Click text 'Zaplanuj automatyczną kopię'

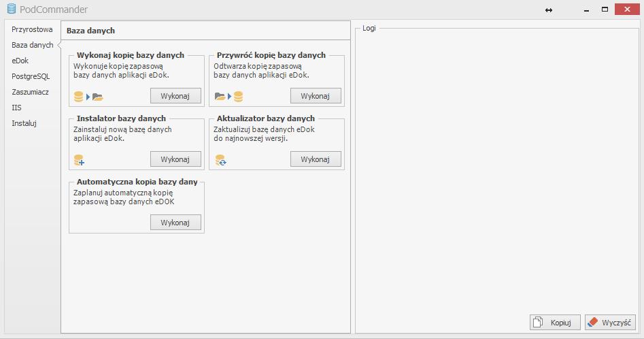point(123,193)
